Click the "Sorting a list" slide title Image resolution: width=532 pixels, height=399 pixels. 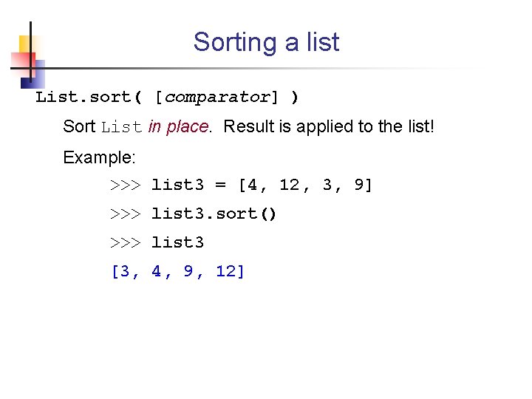point(266,42)
